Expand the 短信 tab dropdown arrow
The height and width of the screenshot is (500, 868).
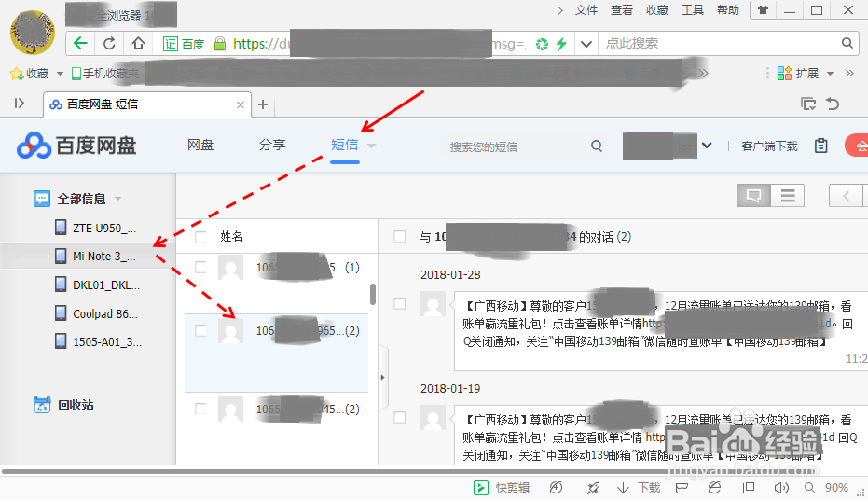(371, 146)
